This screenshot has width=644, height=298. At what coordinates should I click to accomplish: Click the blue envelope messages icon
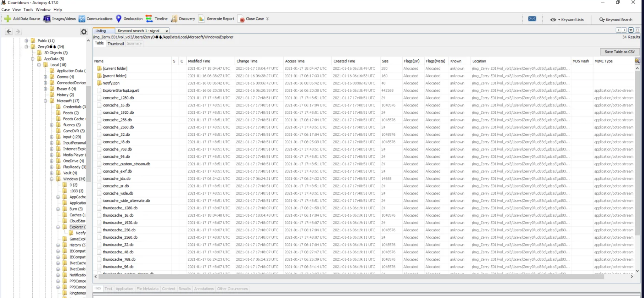point(532,19)
